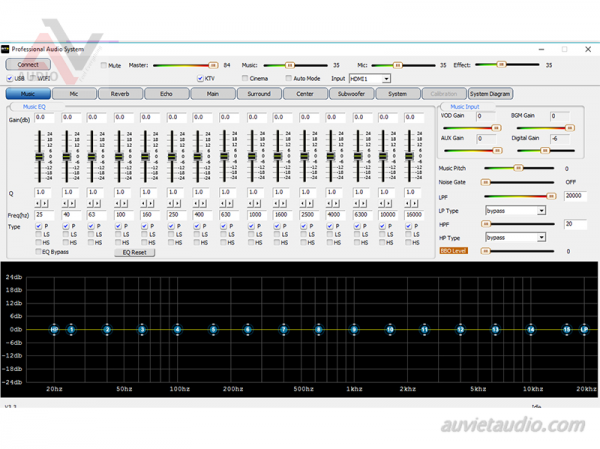Image resolution: width=600 pixels, height=449 pixels.
Task: Click the LPF value field showing 20000
Action: coord(575,197)
